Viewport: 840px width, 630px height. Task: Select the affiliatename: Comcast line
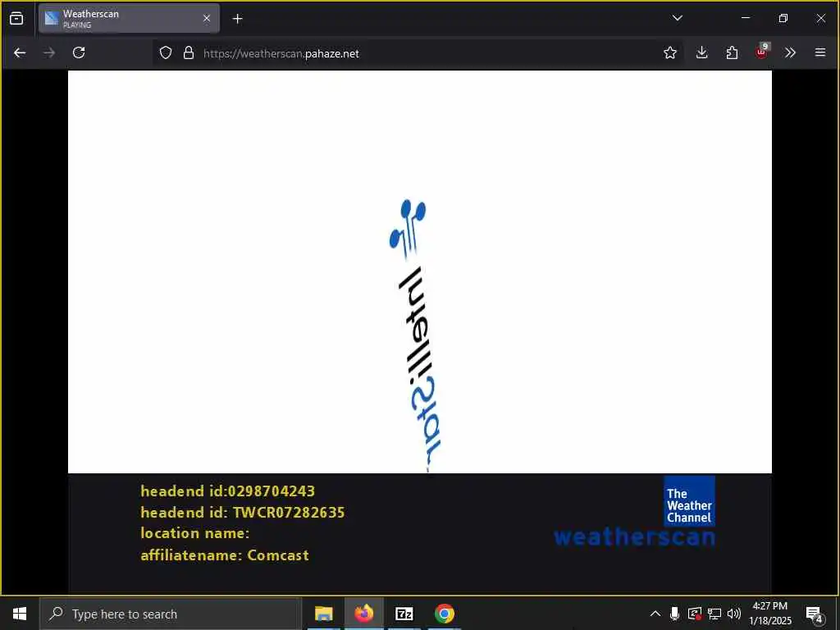225,555
